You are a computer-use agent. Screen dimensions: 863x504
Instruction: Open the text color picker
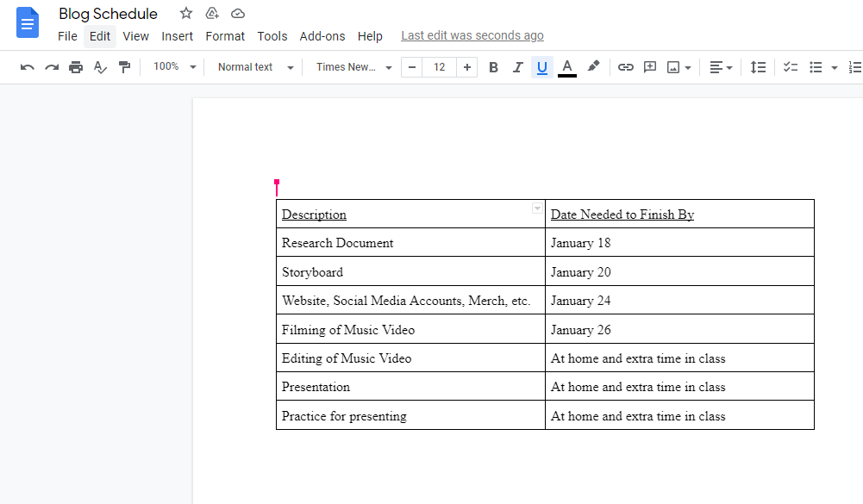567,67
